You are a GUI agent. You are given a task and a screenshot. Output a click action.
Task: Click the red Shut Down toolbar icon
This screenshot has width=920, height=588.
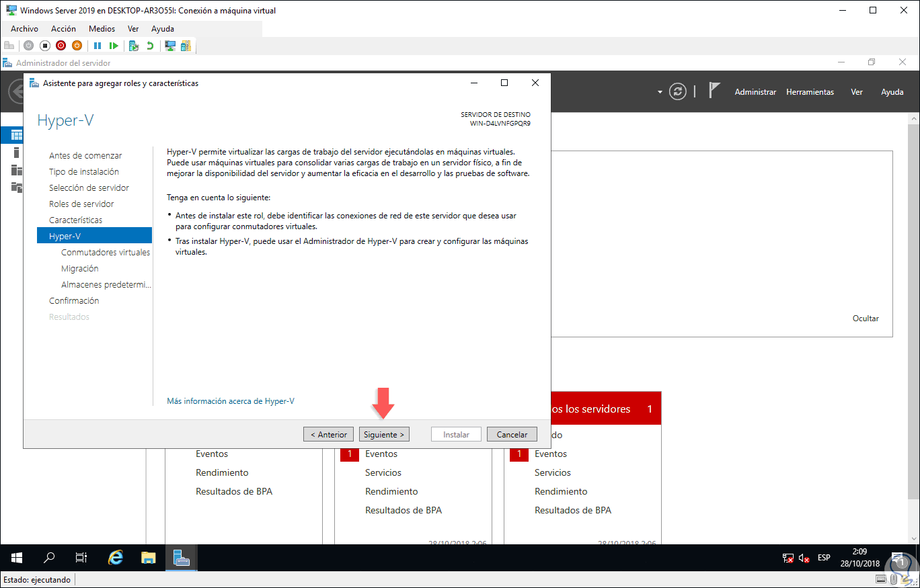61,46
